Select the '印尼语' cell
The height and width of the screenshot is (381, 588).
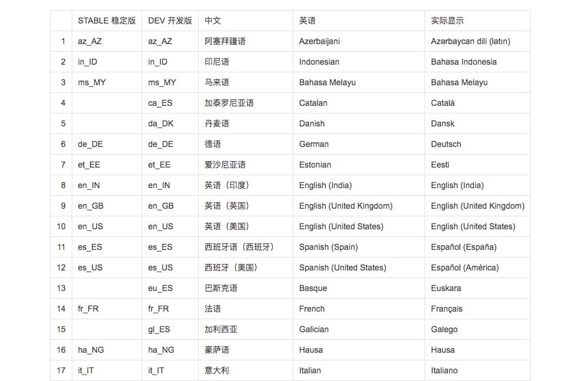pos(246,62)
